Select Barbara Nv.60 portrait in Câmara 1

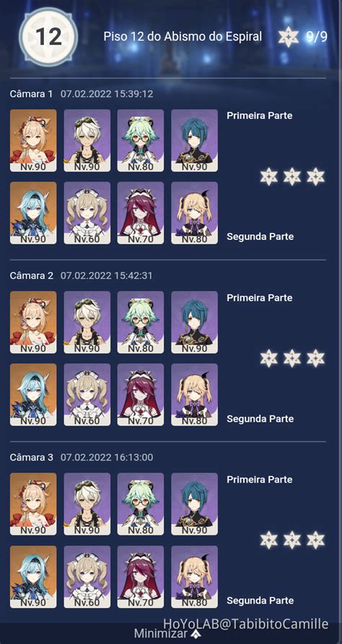(87, 213)
